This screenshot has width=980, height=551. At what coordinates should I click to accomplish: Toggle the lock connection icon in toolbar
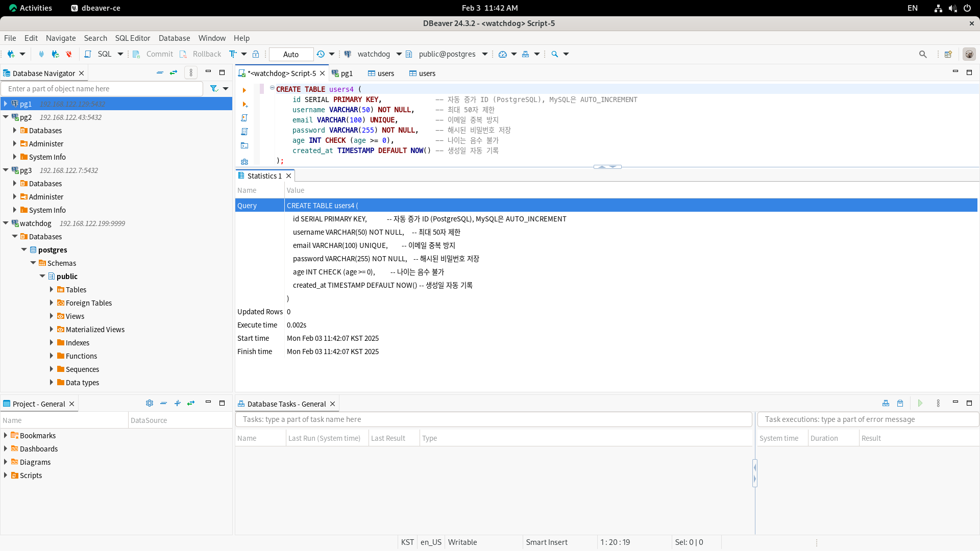[x=256, y=54]
